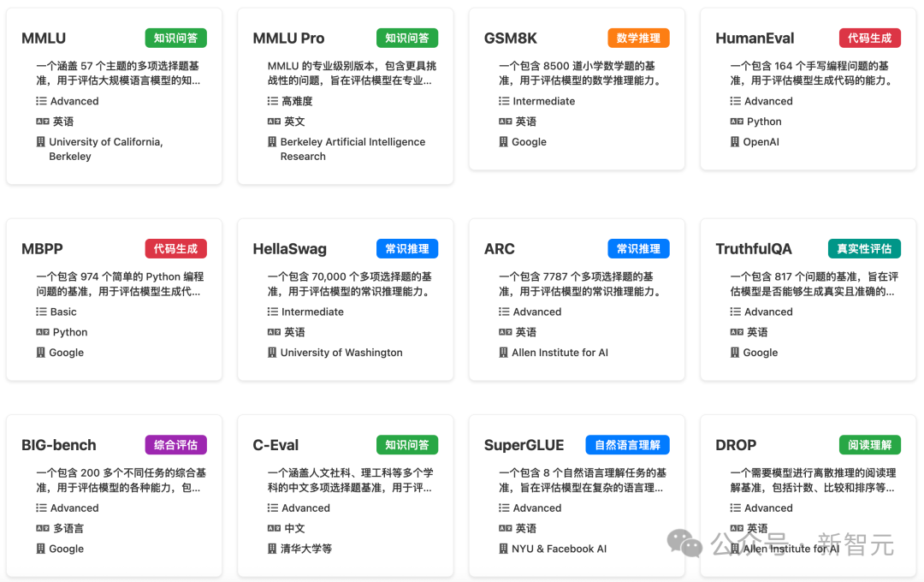Open the MMLU benchmark card title
924x582 pixels.
44,39
